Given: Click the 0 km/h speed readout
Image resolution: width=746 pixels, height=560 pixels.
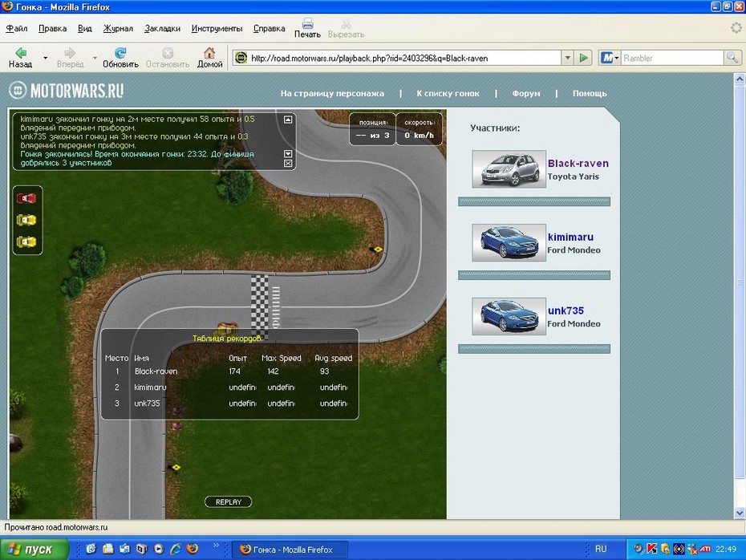Looking at the screenshot, I should point(420,135).
